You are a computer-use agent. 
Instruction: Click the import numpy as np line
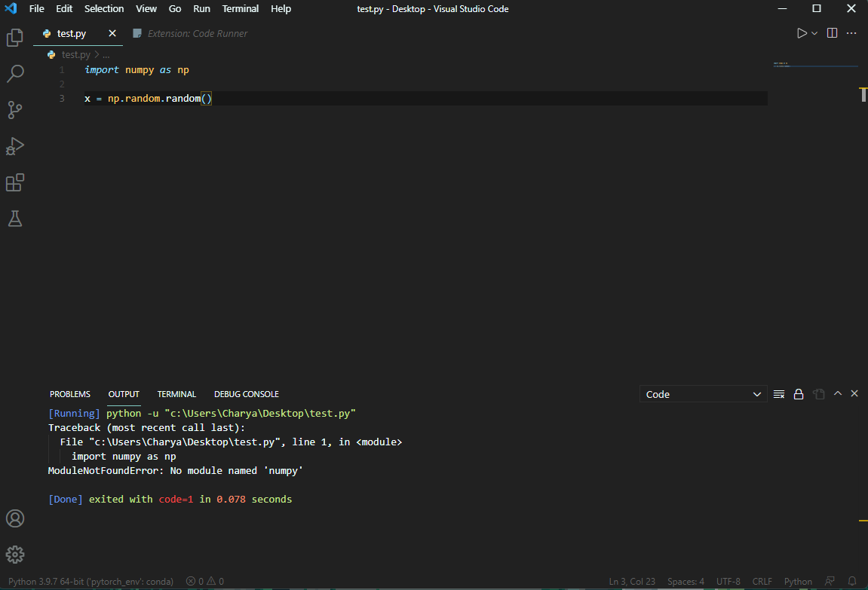pyautogui.click(x=136, y=69)
